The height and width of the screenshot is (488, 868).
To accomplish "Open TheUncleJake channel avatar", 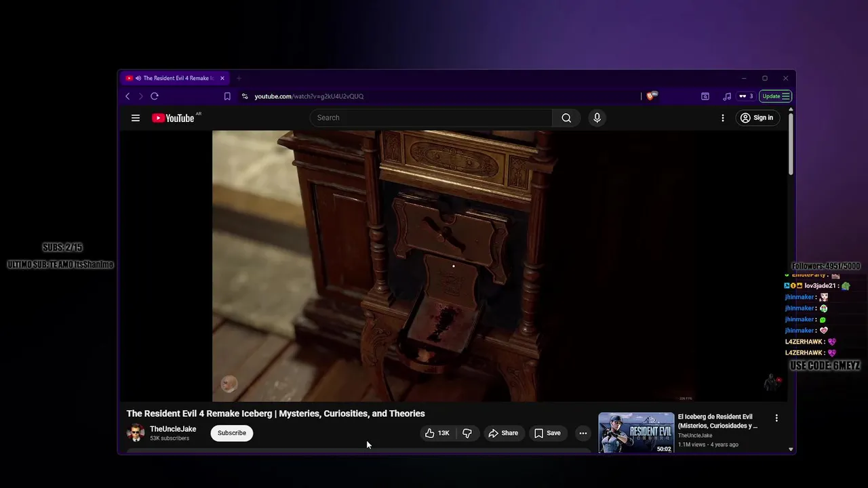I will coord(136,433).
